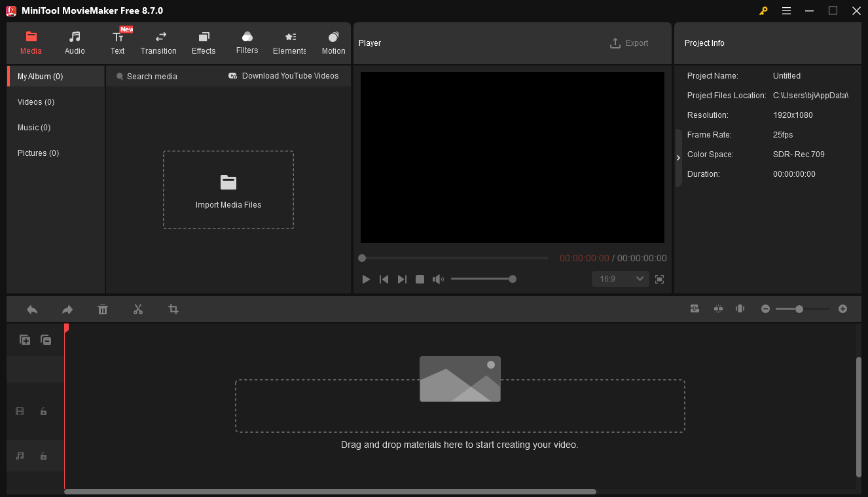The image size is (868, 497).
Task: Redo the last action
Action: click(x=67, y=309)
